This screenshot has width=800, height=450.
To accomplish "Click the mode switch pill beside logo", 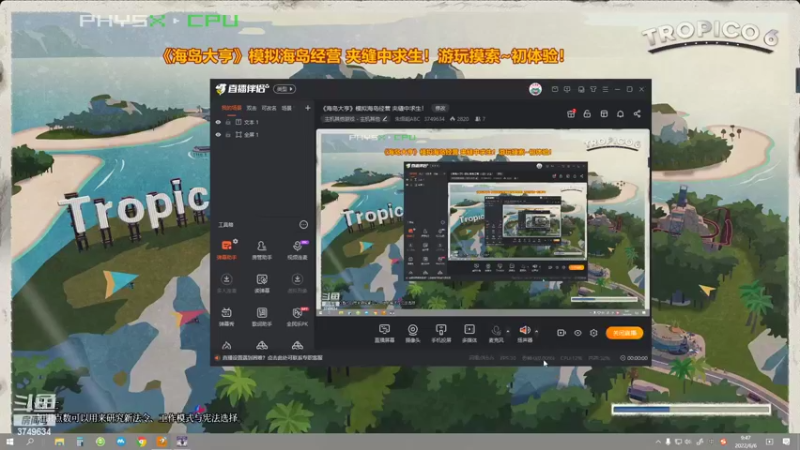I will pos(284,89).
